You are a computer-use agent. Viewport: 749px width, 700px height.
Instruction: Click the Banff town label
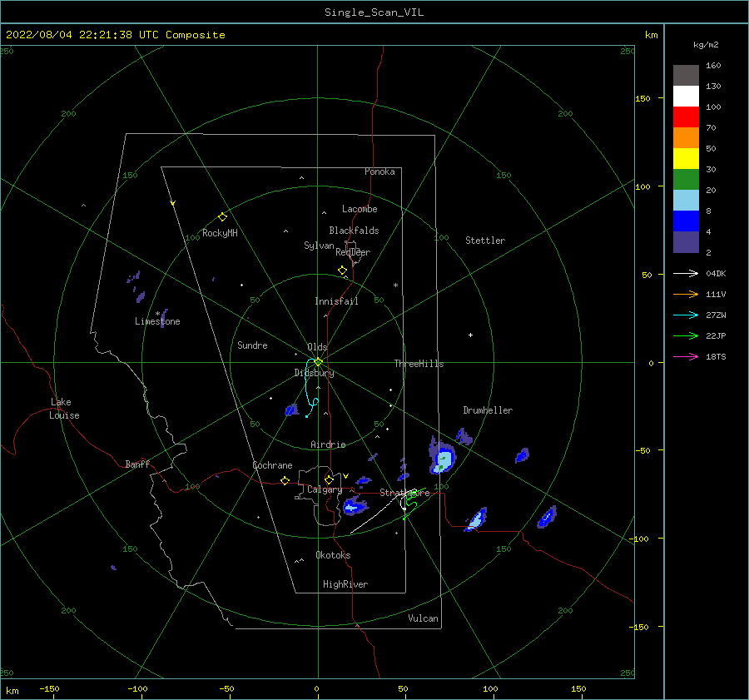pyautogui.click(x=137, y=464)
